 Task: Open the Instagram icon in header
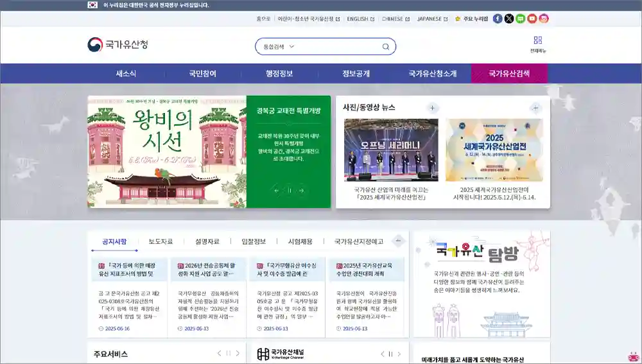pos(544,19)
